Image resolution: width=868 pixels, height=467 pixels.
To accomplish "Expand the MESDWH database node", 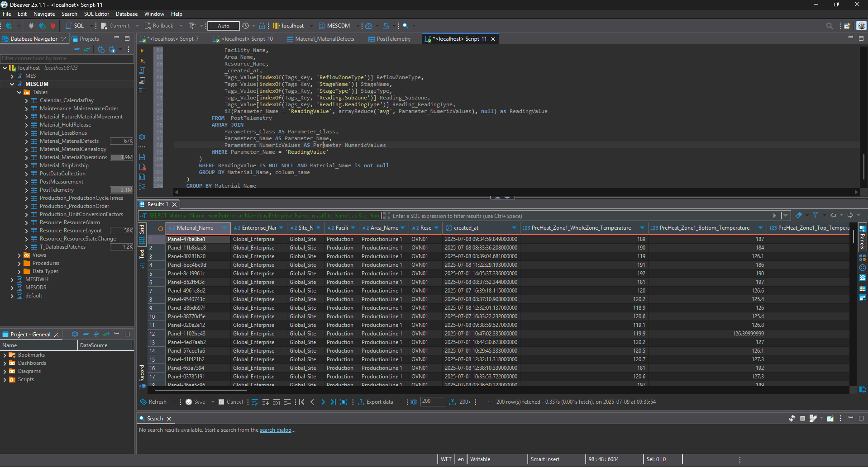I will tap(12, 279).
